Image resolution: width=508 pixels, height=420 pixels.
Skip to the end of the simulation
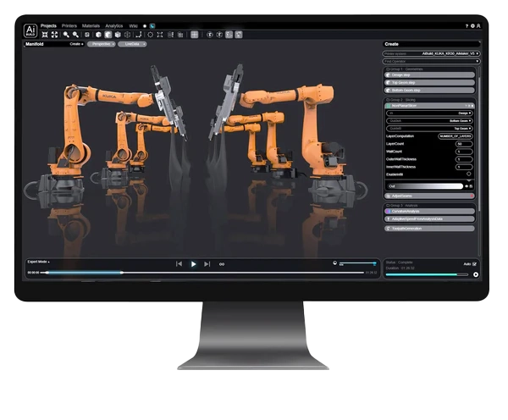click(207, 264)
